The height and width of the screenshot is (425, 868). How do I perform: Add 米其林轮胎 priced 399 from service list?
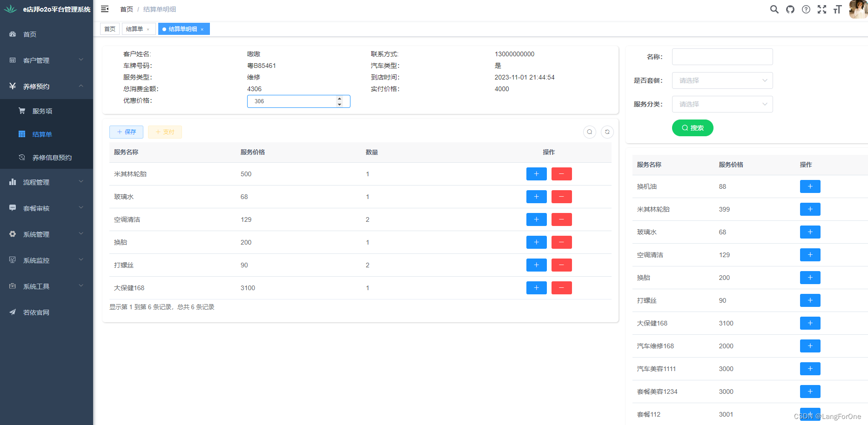810,209
